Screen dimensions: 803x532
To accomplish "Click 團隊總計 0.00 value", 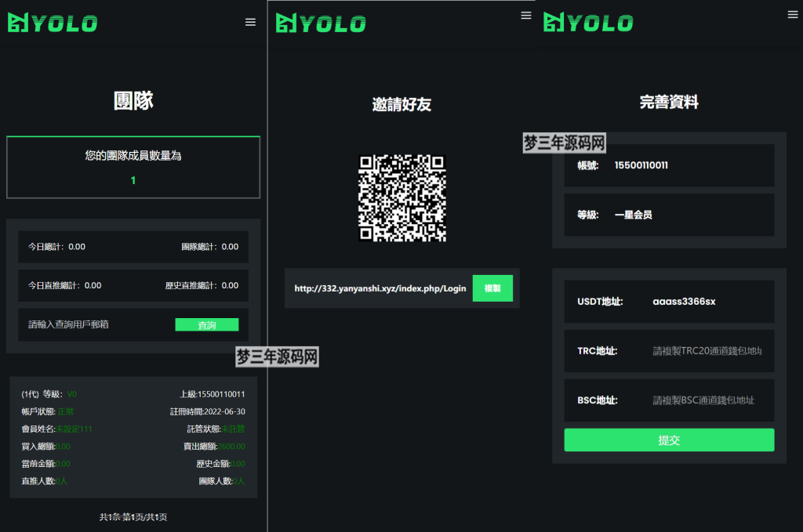I will (210, 247).
